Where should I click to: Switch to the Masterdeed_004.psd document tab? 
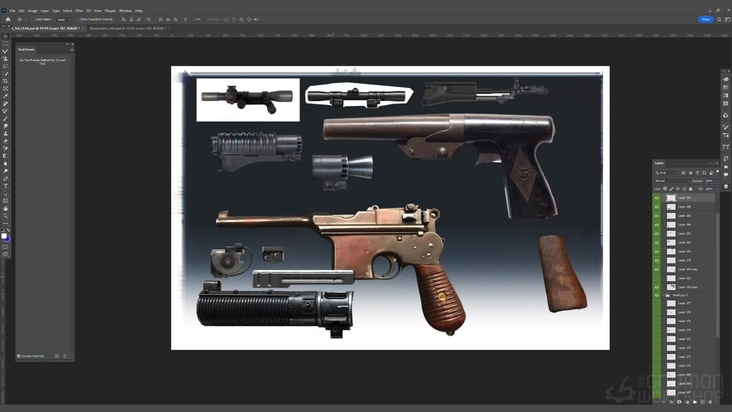127,28
